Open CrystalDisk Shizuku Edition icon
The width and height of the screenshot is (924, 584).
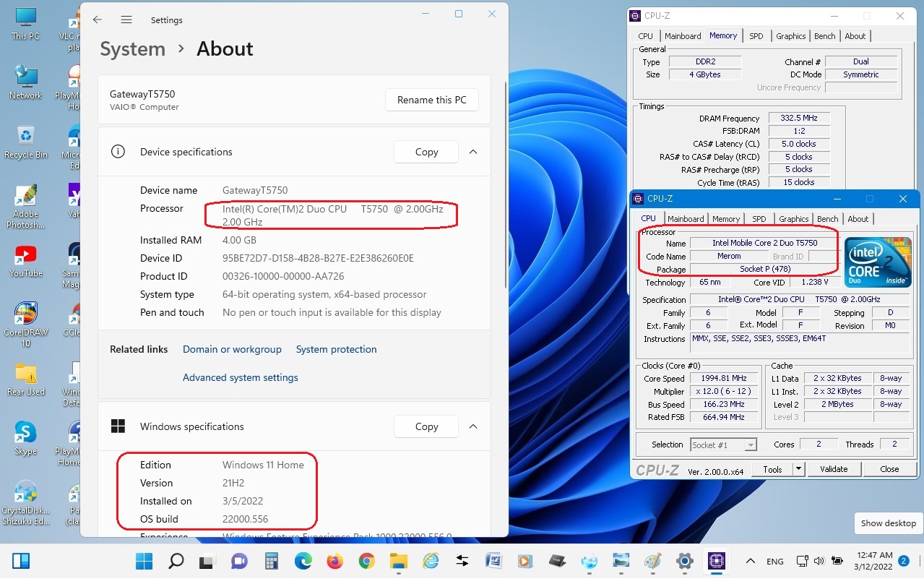pyautogui.click(x=26, y=502)
